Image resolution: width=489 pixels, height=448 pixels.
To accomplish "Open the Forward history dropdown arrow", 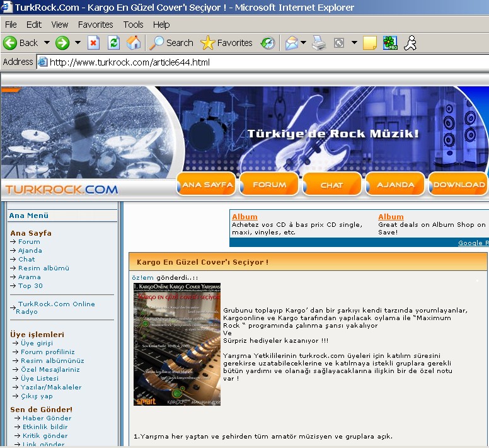I will (x=78, y=42).
